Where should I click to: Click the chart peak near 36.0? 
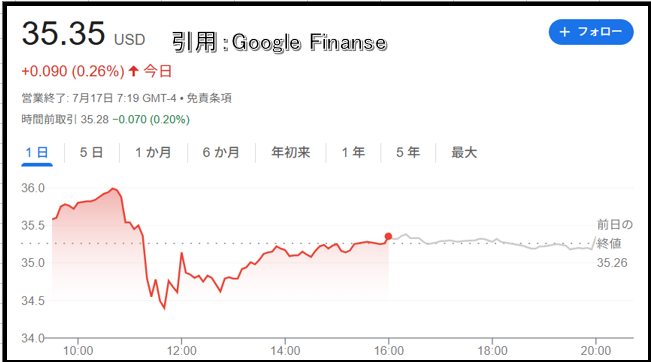113,189
